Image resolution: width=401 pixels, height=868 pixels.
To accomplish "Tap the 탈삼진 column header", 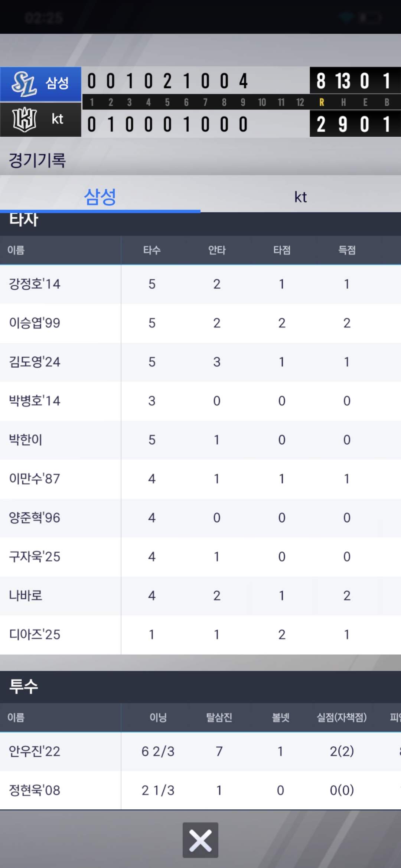I will 219,717.
